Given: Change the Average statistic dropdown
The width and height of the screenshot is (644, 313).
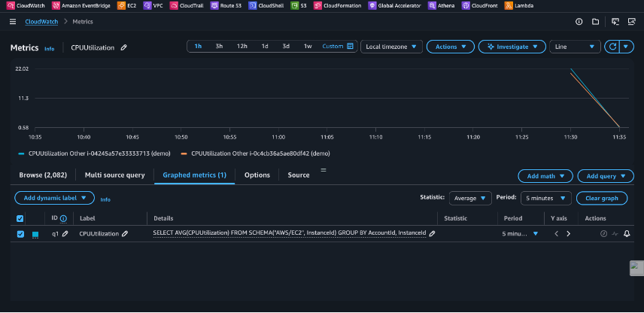Looking at the screenshot, I should [470, 199].
